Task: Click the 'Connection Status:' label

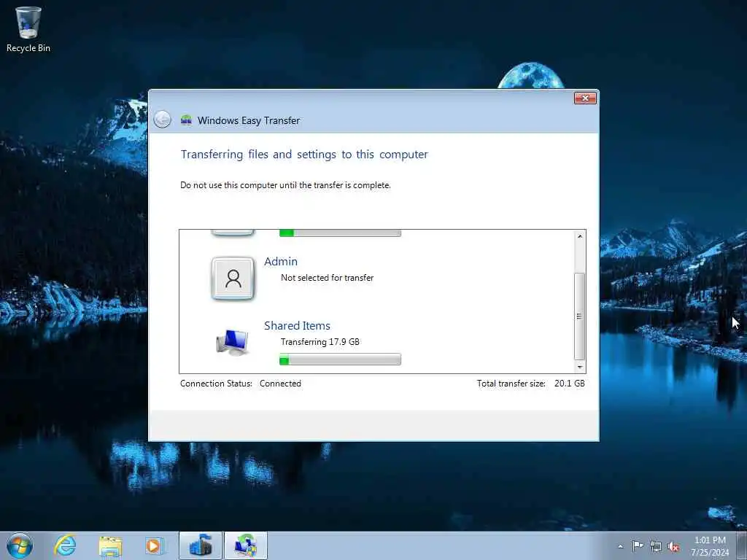Action: [216, 384]
